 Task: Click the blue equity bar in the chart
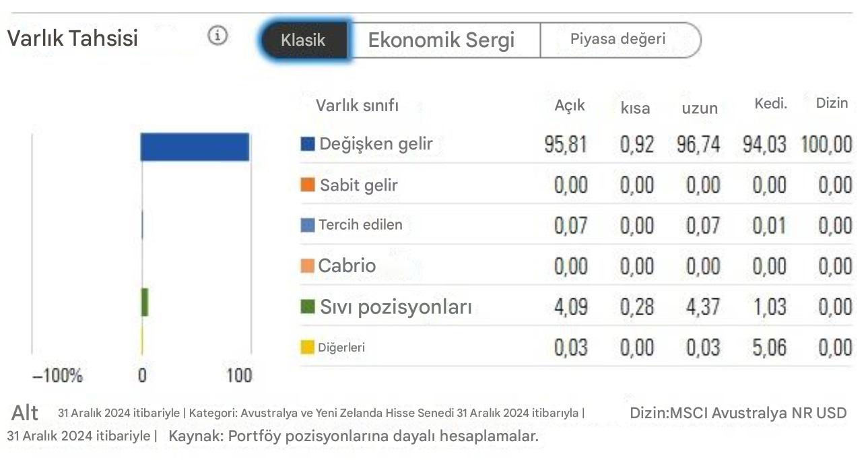pyautogui.click(x=195, y=145)
